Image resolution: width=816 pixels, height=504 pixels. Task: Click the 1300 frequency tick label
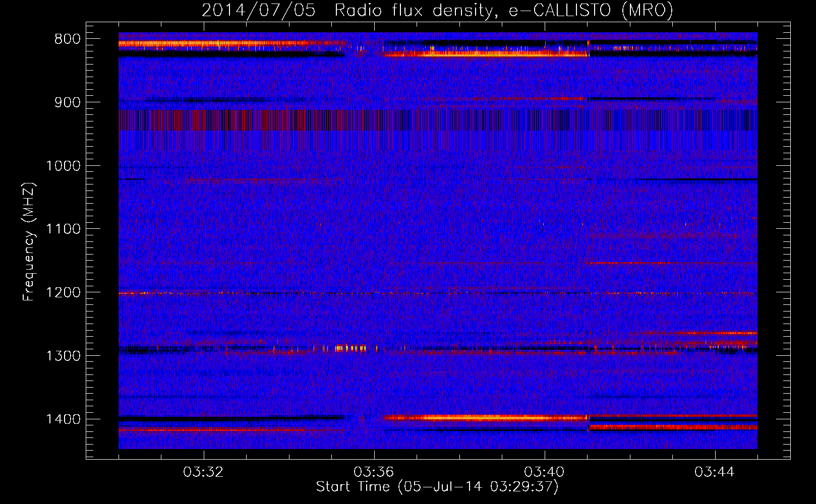[63, 356]
